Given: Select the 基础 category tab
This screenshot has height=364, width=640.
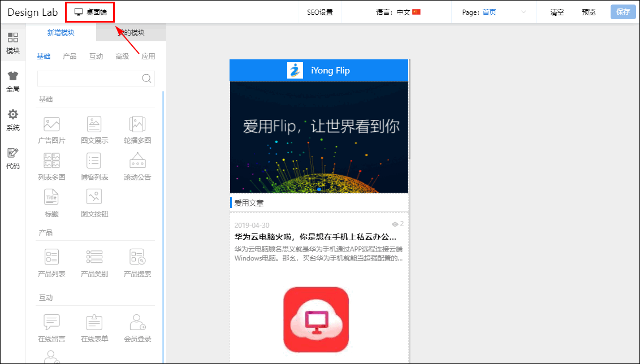Looking at the screenshot, I should [x=44, y=57].
